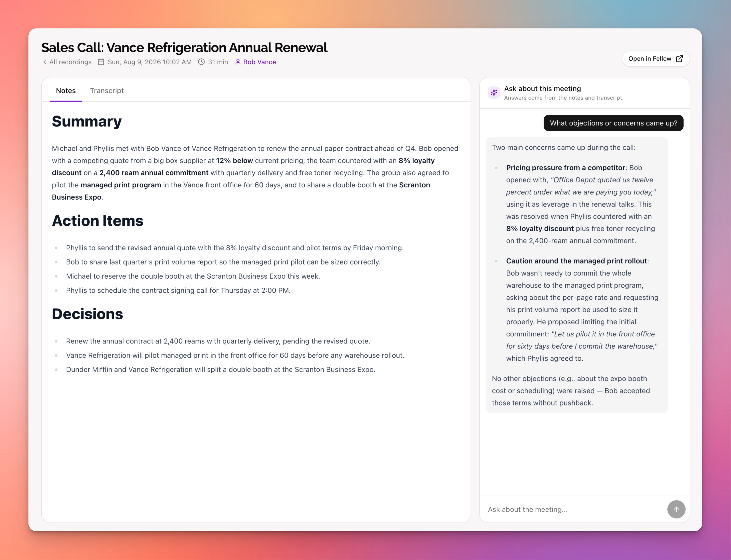Screen dimensions: 731x560
Task: Select action item scheduling Thursday 2:00 PM signing call
Action: click(178, 290)
